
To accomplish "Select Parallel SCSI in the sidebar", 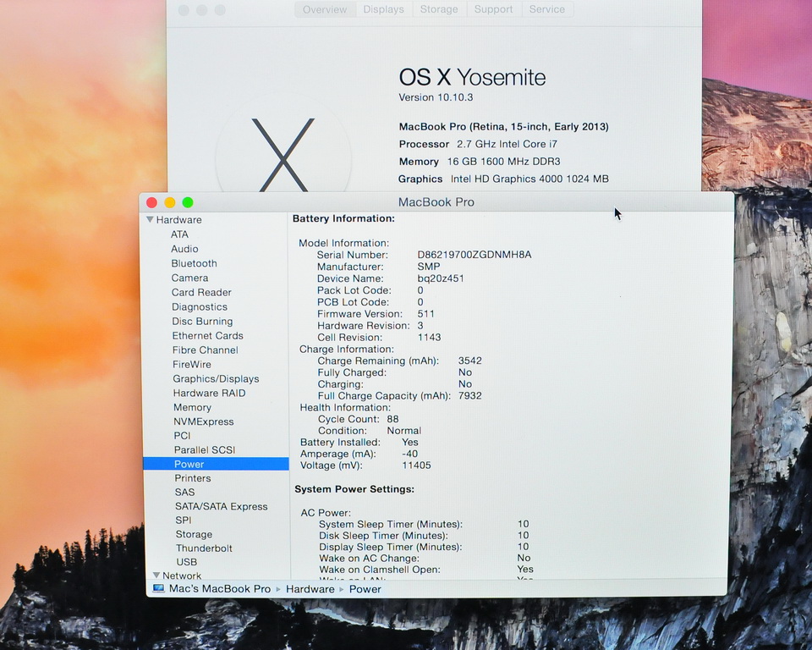I will pos(205,450).
